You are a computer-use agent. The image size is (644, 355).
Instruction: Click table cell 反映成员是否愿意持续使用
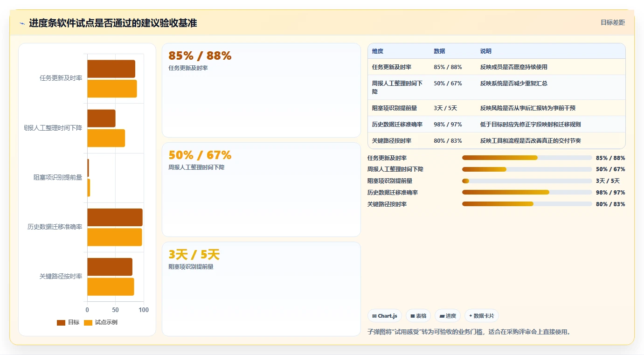[x=514, y=67]
